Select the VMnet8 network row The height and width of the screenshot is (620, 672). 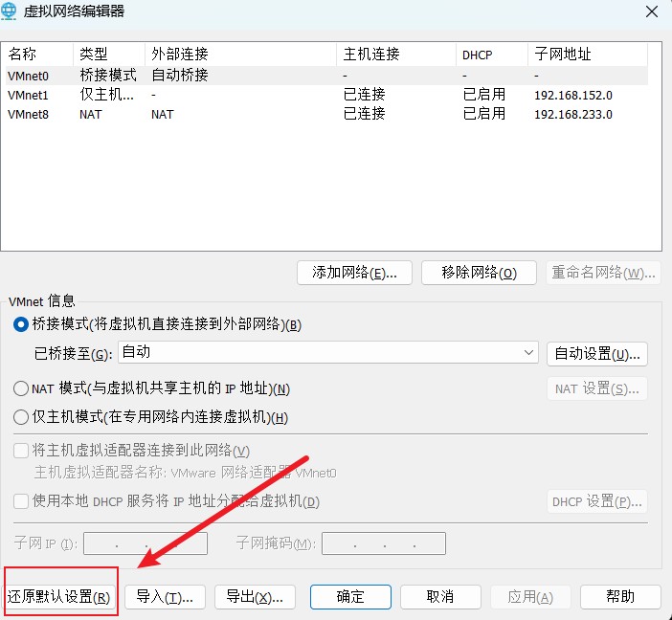(x=326, y=114)
